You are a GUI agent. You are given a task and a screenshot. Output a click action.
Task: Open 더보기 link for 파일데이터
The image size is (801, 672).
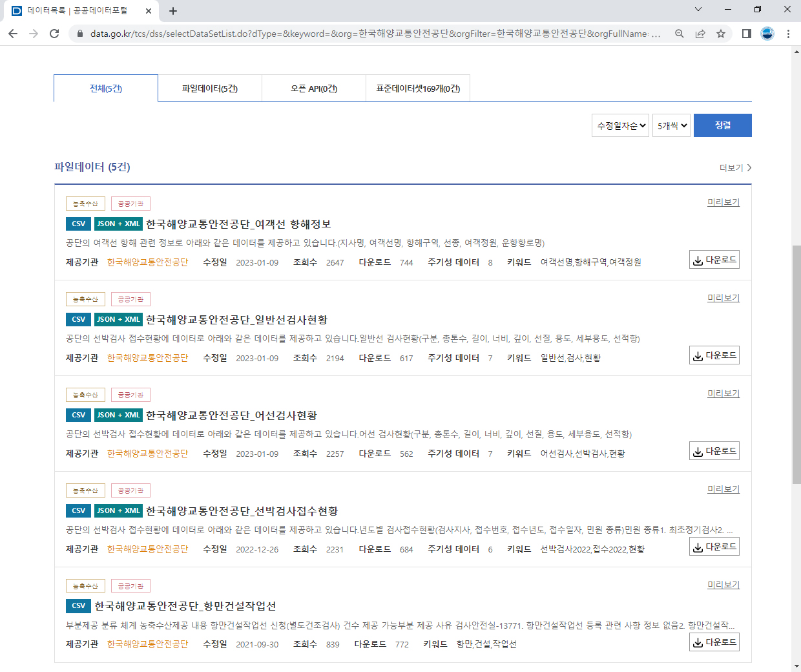click(x=736, y=167)
